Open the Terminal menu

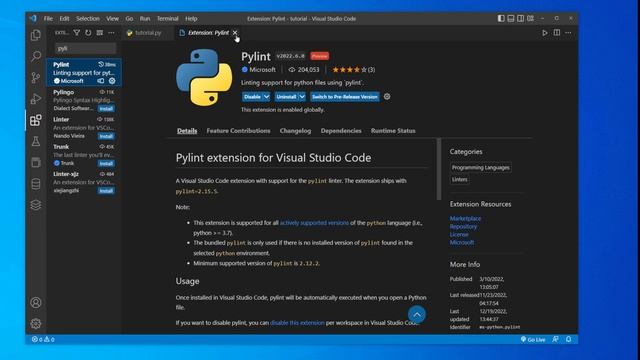[167, 18]
